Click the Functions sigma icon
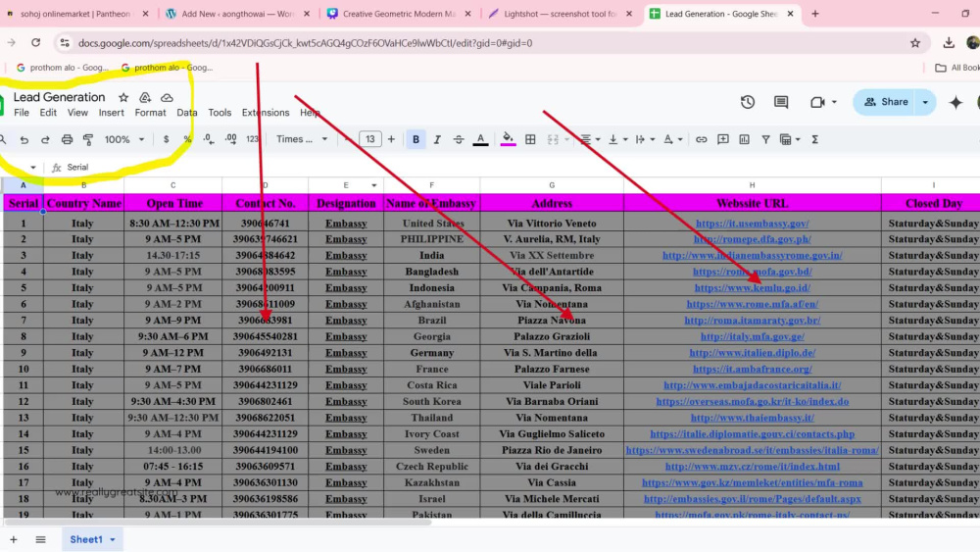 click(814, 139)
